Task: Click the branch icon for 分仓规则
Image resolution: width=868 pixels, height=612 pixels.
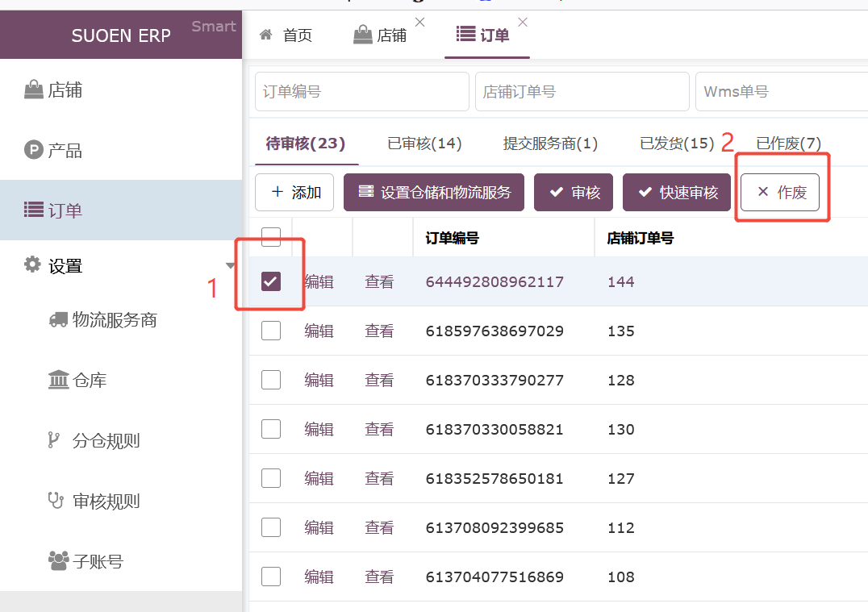Action: pos(54,440)
